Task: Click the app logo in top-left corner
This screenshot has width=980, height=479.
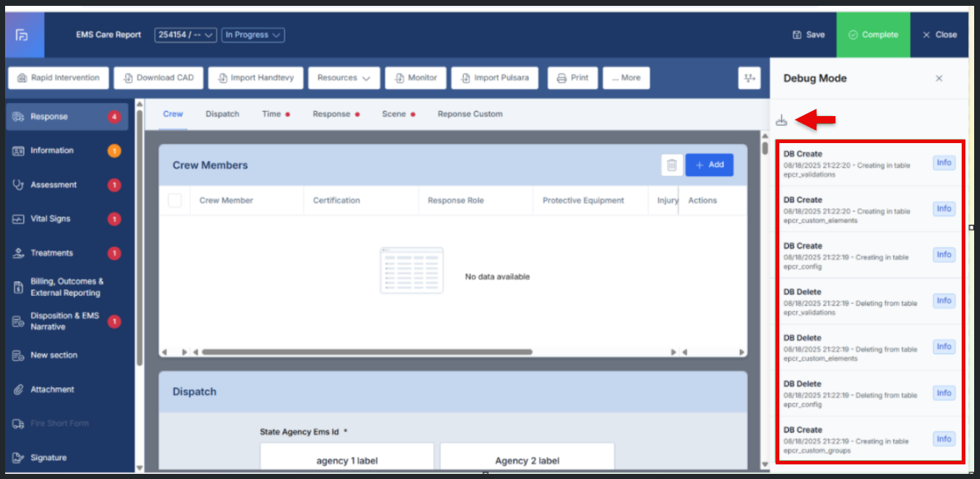Action: coord(22,35)
